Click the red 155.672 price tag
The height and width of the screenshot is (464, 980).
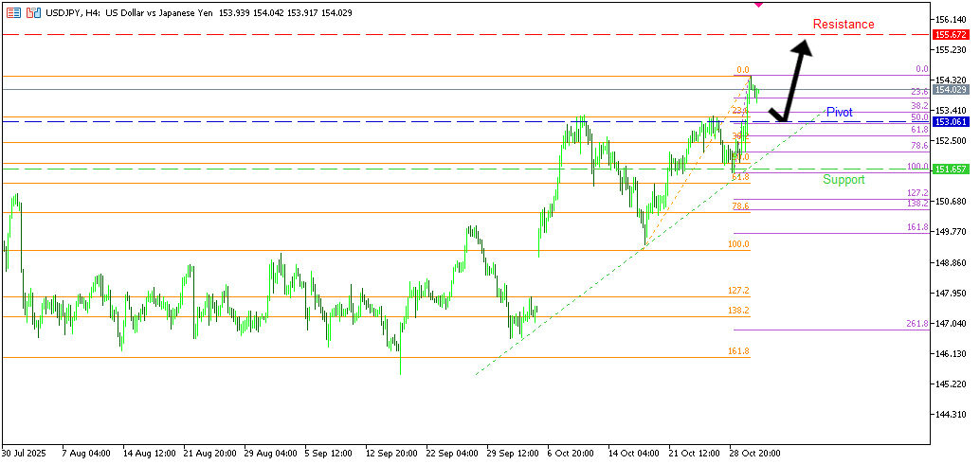tap(950, 34)
